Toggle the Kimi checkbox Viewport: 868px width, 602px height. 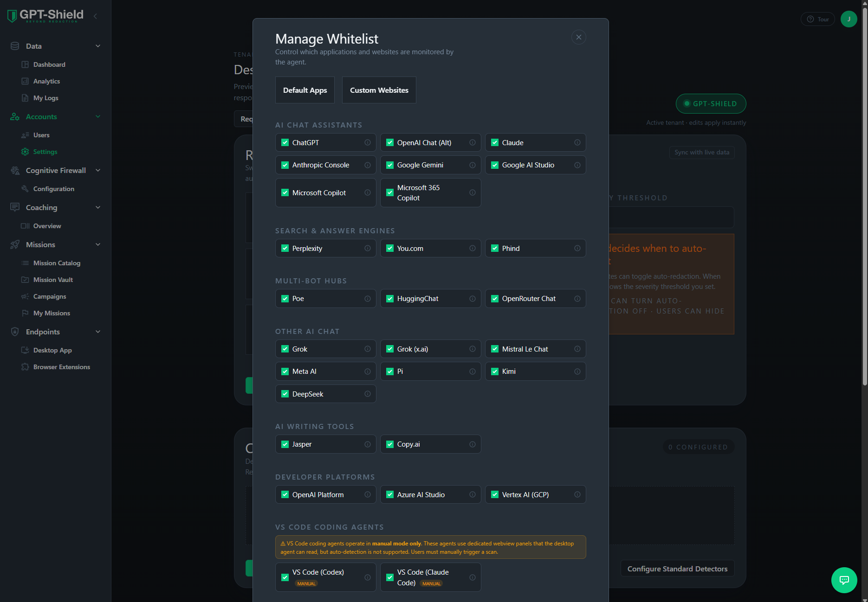[x=495, y=371]
